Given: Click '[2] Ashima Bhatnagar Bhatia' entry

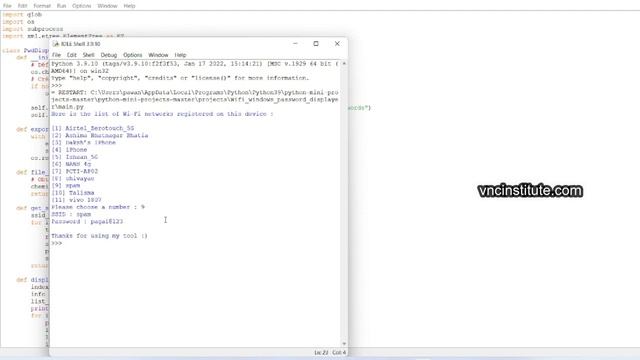Looking at the screenshot, I should [x=100, y=136].
